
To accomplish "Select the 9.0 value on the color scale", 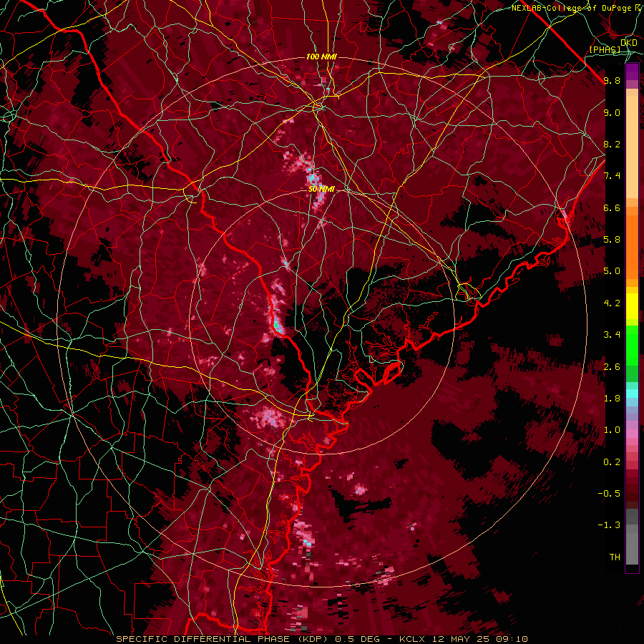I will 612,112.
